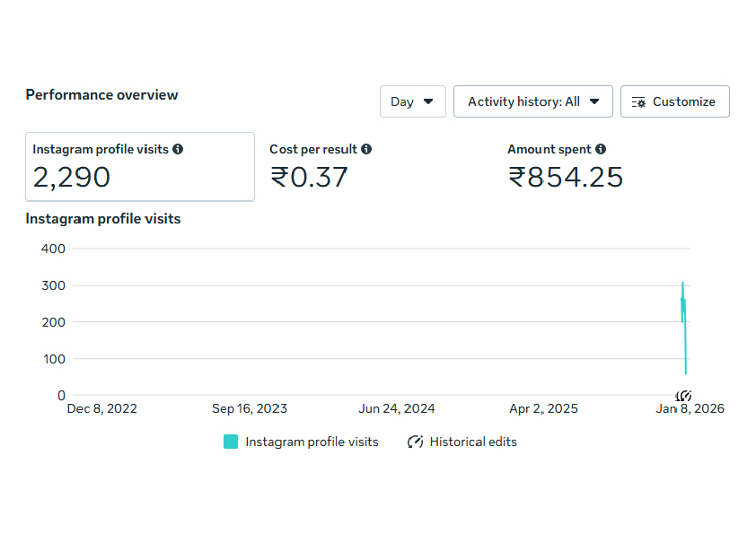Image resolution: width=756 pixels, height=534 pixels.
Task: Click info icon beside Instagram profile visits metric
Action: [x=178, y=149]
